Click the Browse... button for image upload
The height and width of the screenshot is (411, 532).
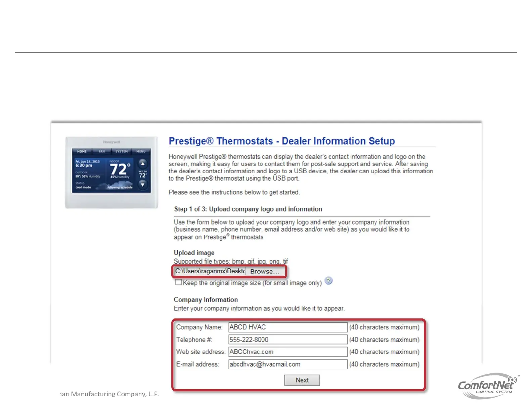265,271
